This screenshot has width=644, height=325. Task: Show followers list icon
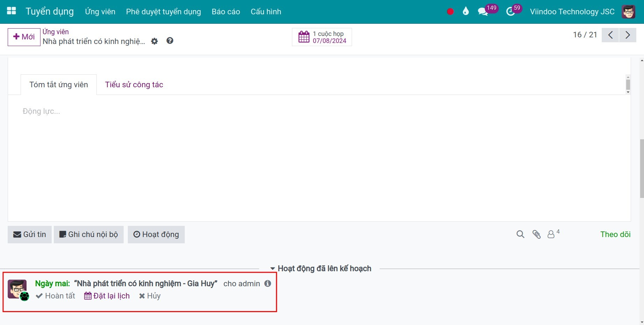(551, 235)
